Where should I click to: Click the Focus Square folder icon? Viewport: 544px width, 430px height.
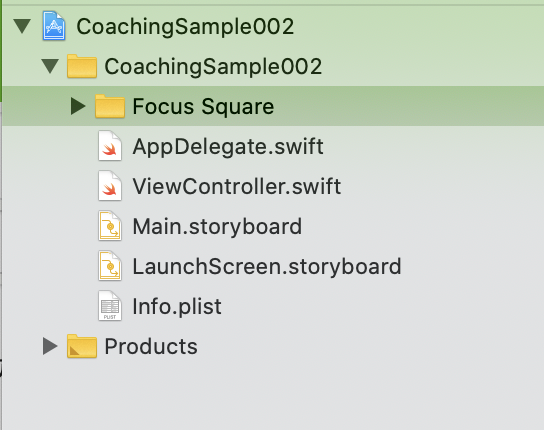coord(110,106)
